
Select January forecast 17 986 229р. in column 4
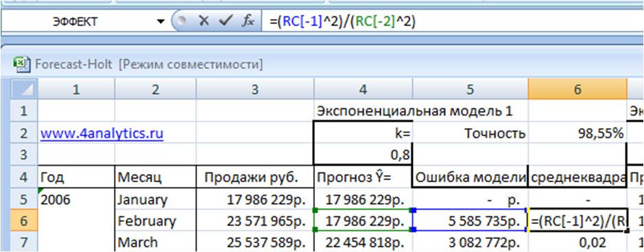coord(363,199)
